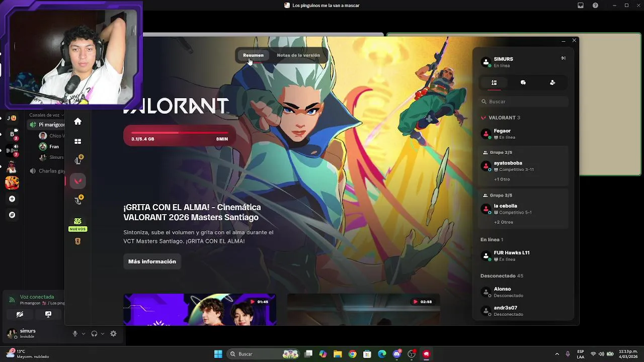Expand Discord headphone options arrow
Screen dimensions: 644x362
click(103, 334)
